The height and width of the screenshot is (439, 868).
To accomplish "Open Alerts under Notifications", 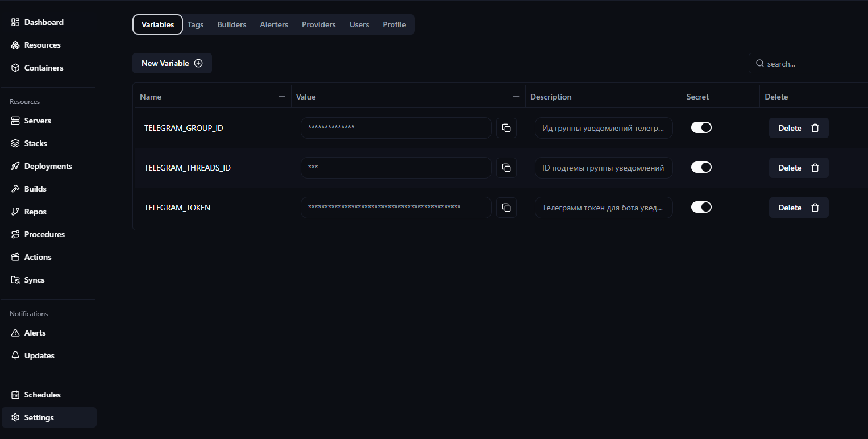I will pos(35,333).
